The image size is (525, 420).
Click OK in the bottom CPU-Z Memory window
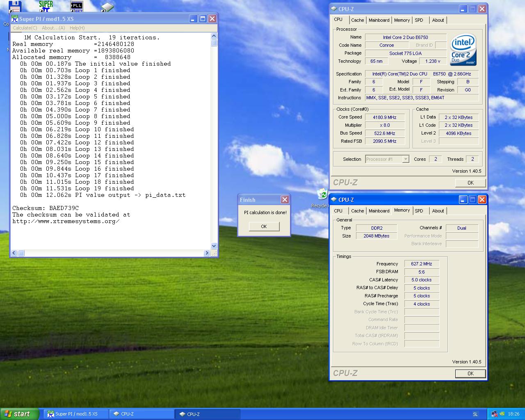[470, 374]
